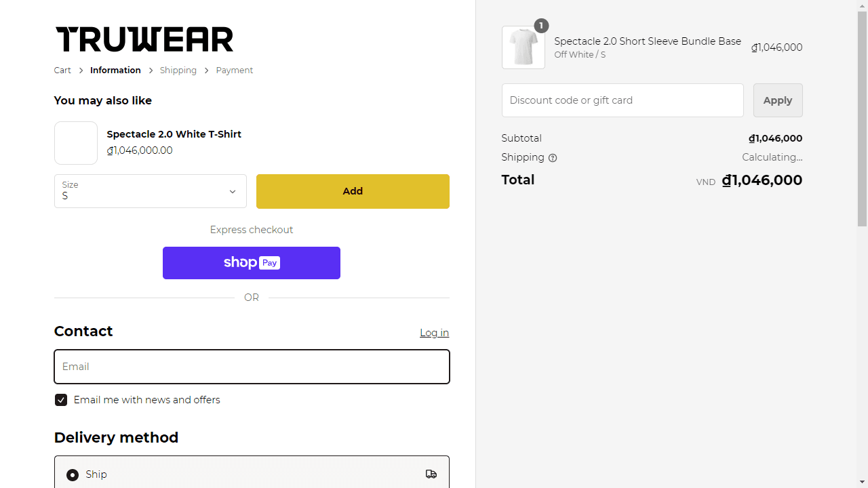This screenshot has width=868, height=488.
Task: Click the Spectacle 2.0 Short Sleeve thumbnail
Action: tap(524, 47)
